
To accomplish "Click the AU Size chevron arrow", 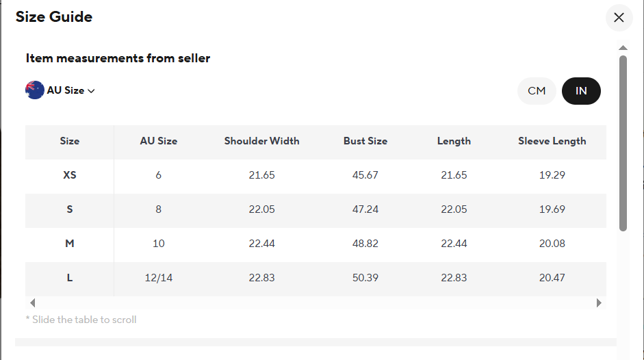I will coord(91,91).
